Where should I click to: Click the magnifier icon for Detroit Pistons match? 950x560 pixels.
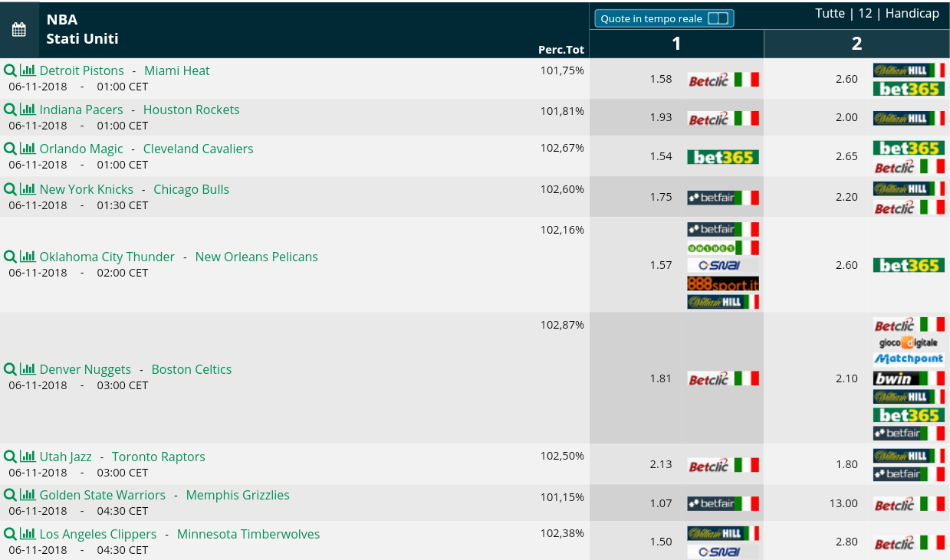pos(10,70)
